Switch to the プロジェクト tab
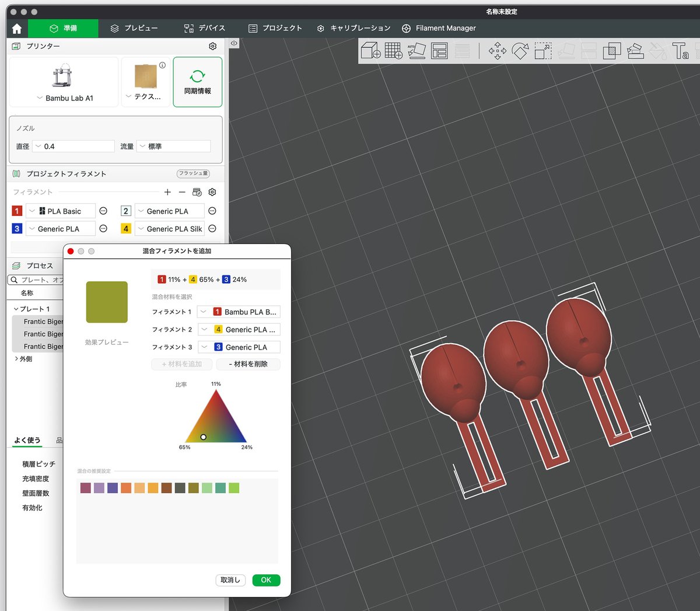This screenshot has height=611, width=700. (x=275, y=28)
